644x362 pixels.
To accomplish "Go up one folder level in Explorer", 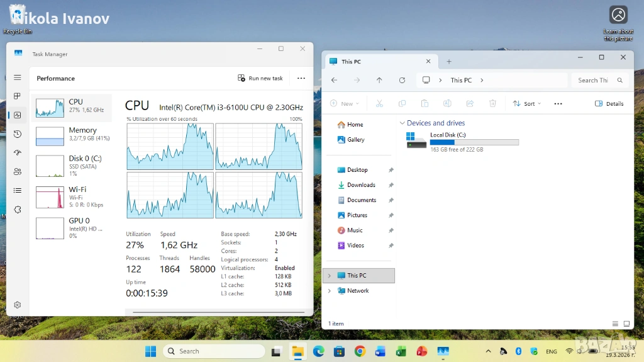I will point(379,80).
